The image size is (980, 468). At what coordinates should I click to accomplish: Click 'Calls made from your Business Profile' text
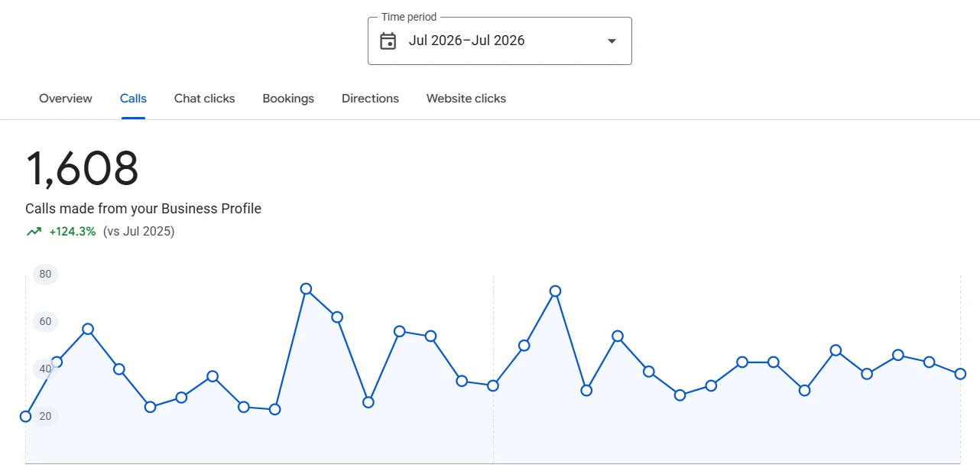point(144,209)
